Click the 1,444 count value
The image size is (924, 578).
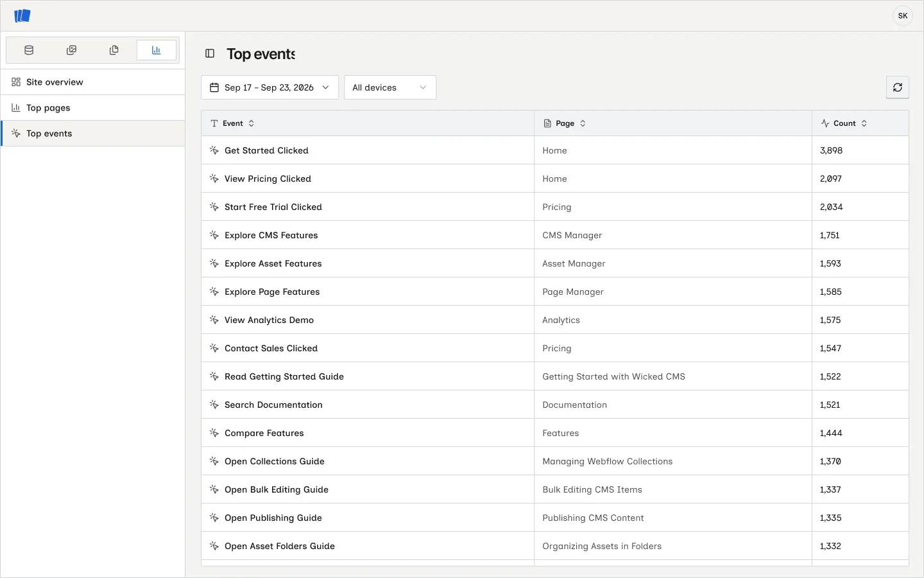pos(831,433)
